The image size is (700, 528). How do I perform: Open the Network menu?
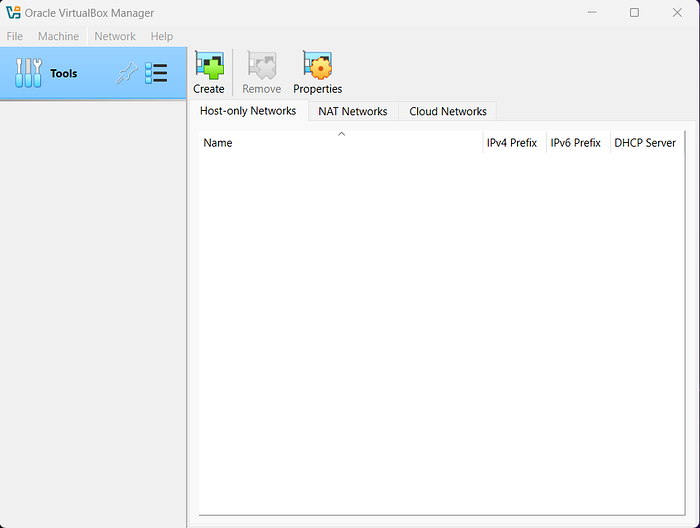(115, 36)
